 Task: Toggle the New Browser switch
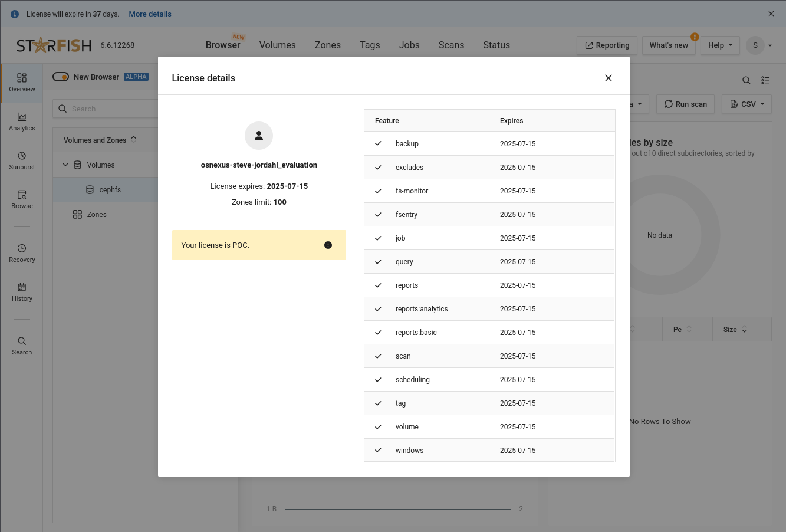coord(61,77)
